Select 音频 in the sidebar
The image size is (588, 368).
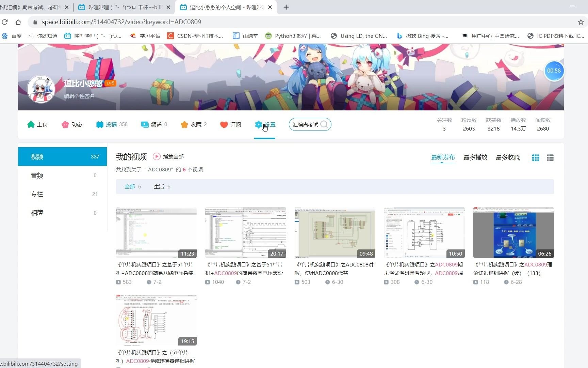click(62, 175)
